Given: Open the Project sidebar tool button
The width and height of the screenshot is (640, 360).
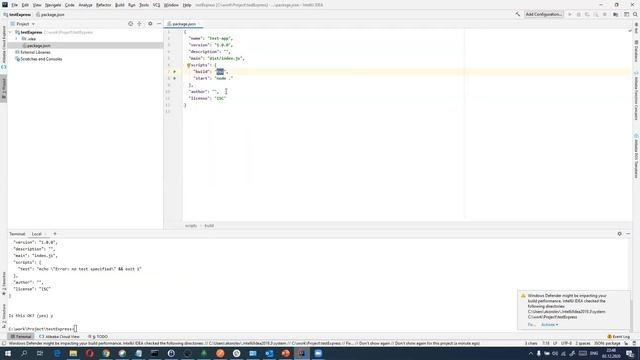Looking at the screenshot, I should pos(4,88).
